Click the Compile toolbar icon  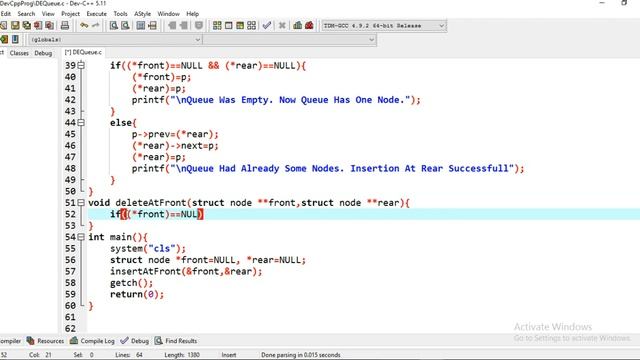pyautogui.click(x=217, y=26)
